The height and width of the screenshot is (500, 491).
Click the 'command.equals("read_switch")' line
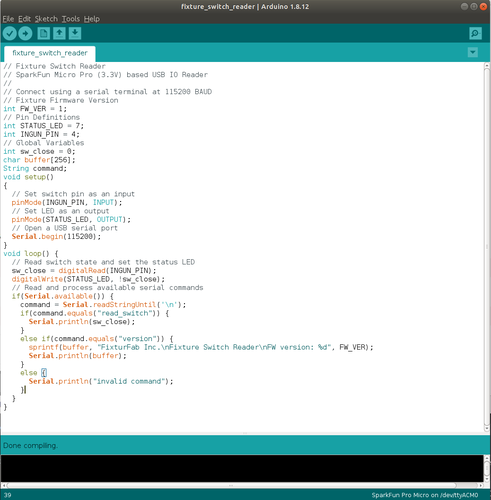click(95, 313)
